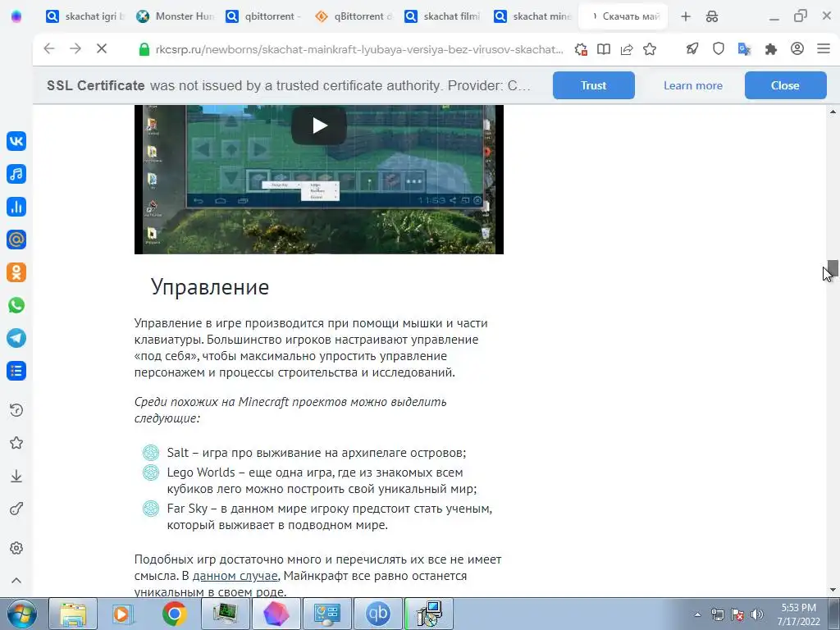Screen dimensions: 840x630
Task: Click Learn more about the certificate
Action: [x=692, y=85]
